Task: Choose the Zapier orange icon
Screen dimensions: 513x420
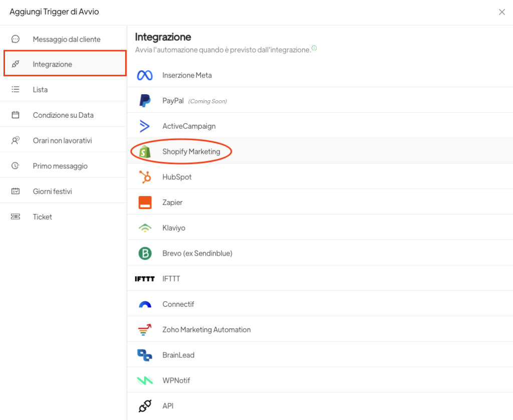Action: click(x=145, y=202)
